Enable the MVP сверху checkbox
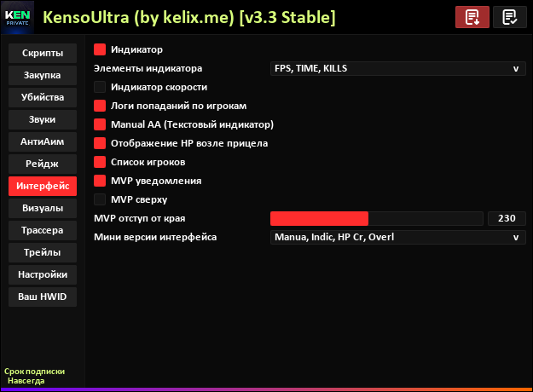This screenshot has height=392, width=533. point(100,199)
